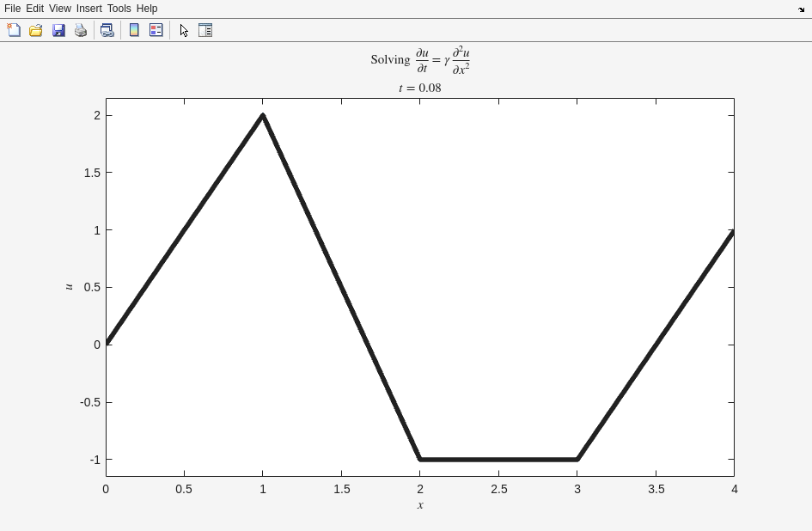Open the File menu
812x531 pixels.
pos(12,9)
